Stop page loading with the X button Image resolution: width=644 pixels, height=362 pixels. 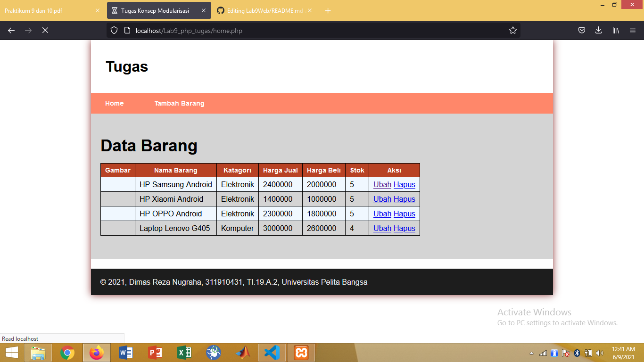coord(45,30)
